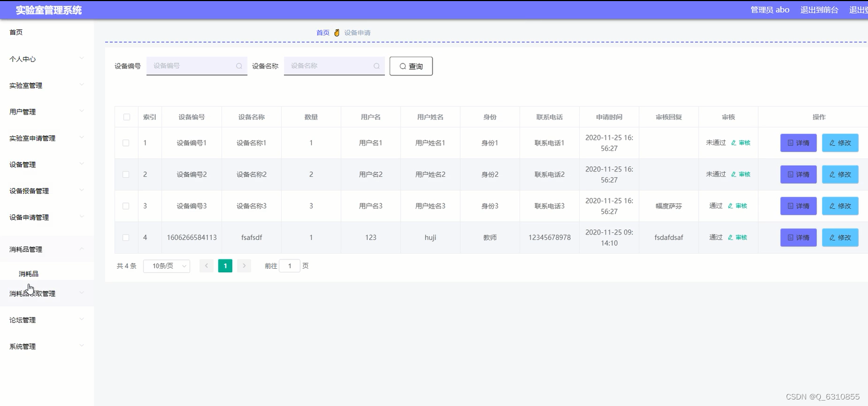The image size is (868, 406).
Task: Check the checkbox for row 1606266584113
Action: coord(126,237)
